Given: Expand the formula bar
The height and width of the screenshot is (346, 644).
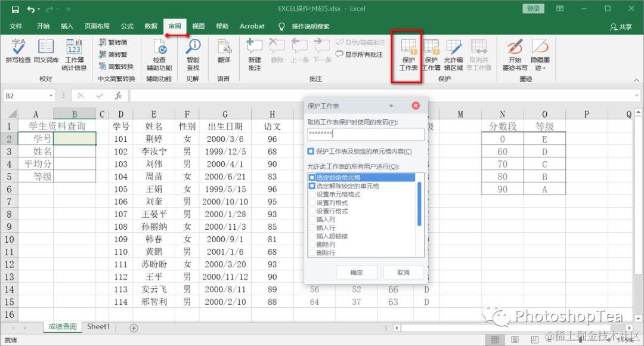Looking at the screenshot, I should click(637, 95).
